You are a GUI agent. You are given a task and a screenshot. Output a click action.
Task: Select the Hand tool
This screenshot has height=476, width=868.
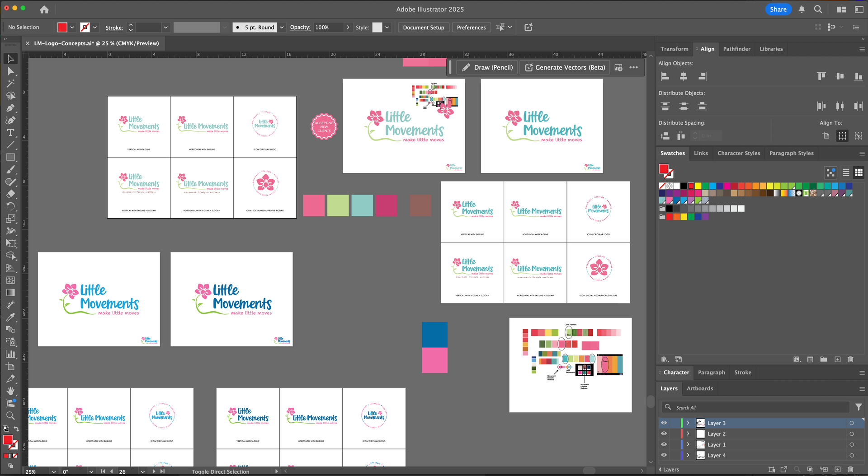(x=10, y=391)
